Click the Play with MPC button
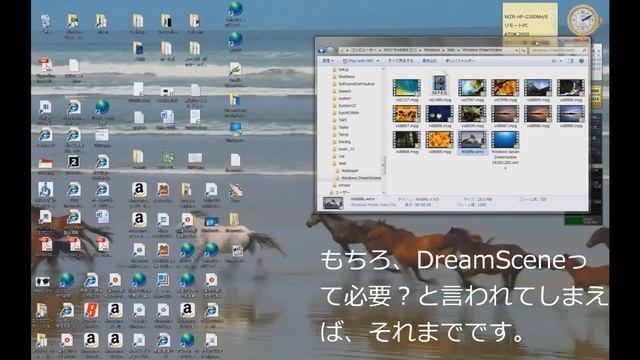Screen dimensions: 640x360 point(358,61)
